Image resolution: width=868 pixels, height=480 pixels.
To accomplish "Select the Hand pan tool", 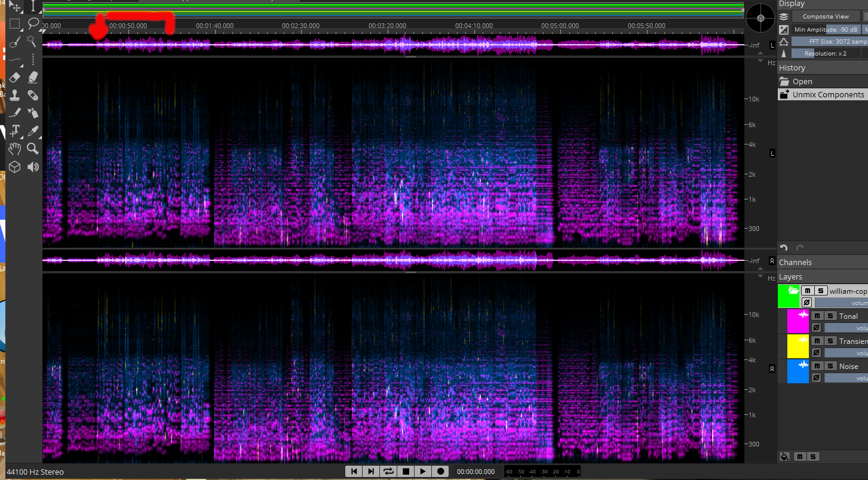I will (15, 149).
